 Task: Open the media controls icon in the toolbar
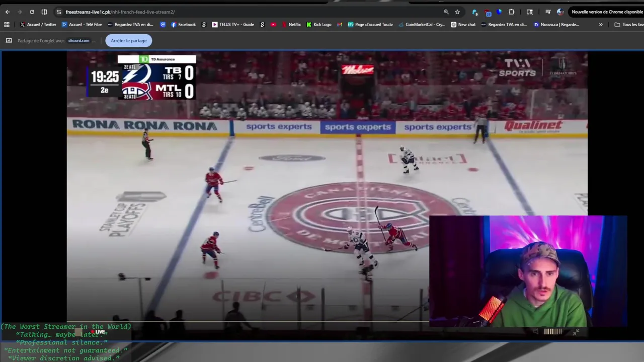pyautogui.click(x=548, y=12)
